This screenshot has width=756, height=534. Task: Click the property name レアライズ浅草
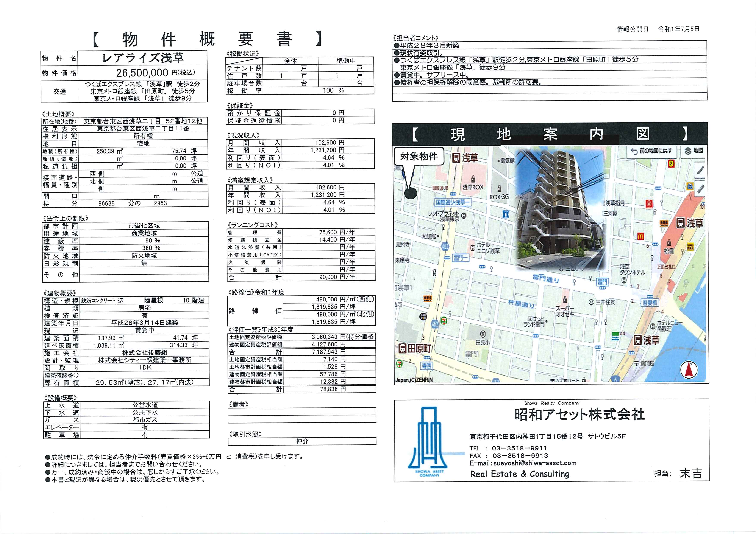143,58
